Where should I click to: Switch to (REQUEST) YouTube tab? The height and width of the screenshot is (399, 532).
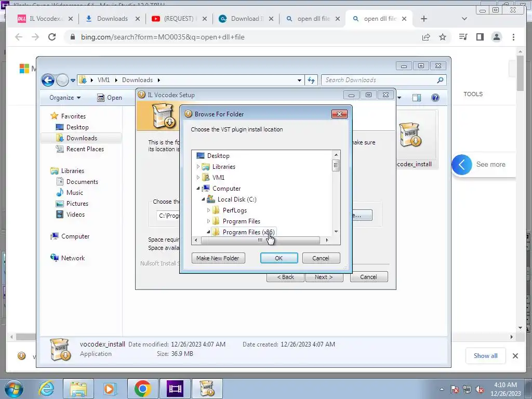(x=179, y=19)
